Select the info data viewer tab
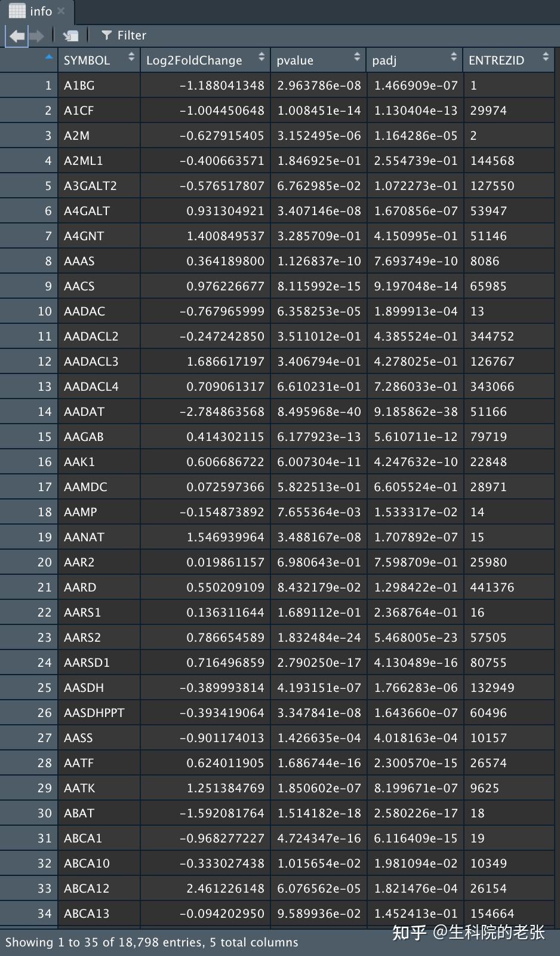560x956 pixels. 41,11
